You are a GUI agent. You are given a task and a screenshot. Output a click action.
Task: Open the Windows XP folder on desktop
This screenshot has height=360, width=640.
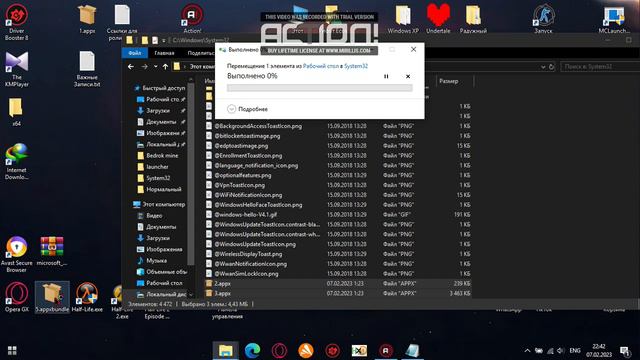click(x=403, y=19)
